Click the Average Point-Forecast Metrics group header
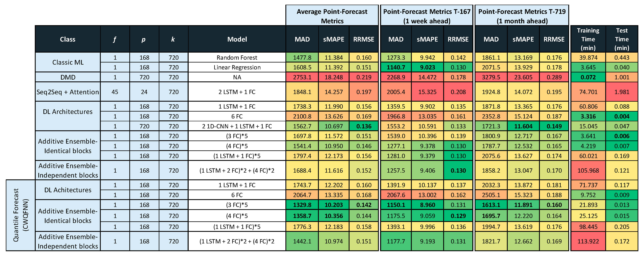The image size is (644, 257). click(332, 16)
